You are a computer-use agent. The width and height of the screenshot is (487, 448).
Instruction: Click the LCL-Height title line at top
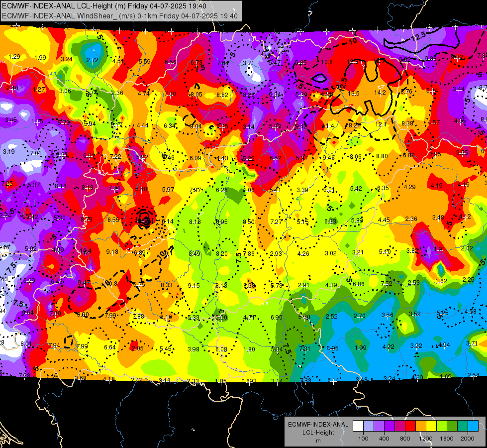click(x=104, y=6)
